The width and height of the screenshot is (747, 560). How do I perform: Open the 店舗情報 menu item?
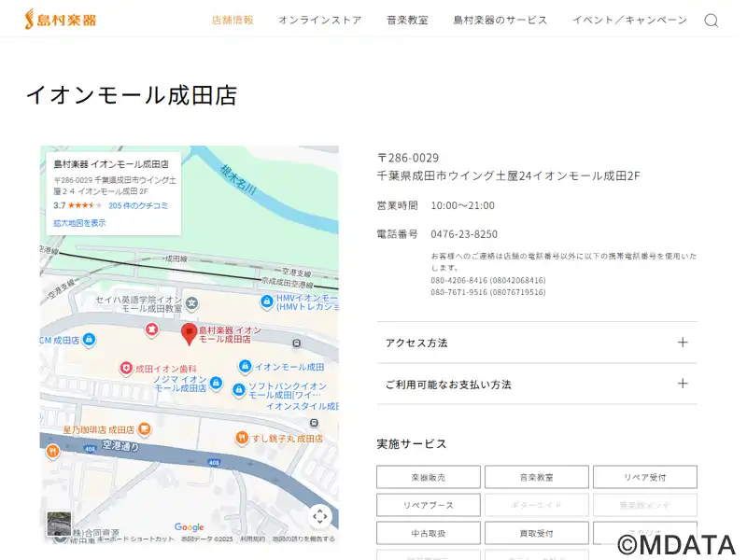(x=233, y=20)
